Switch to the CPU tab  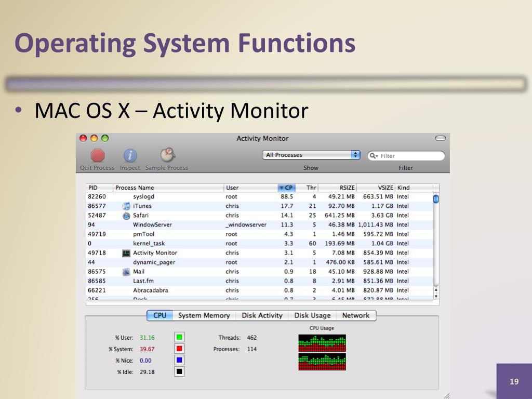[x=160, y=315]
